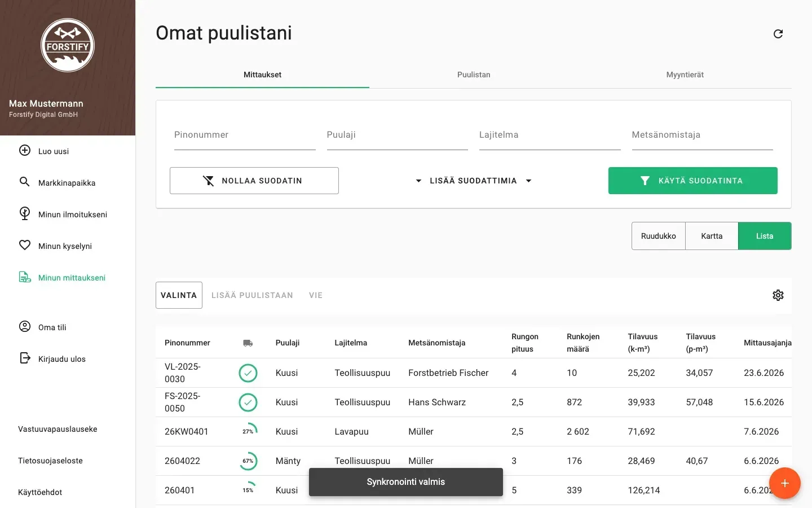This screenshot has width=812, height=508.
Task: Click the measurement icon beside Minun mittaukseni
Action: [25, 277]
